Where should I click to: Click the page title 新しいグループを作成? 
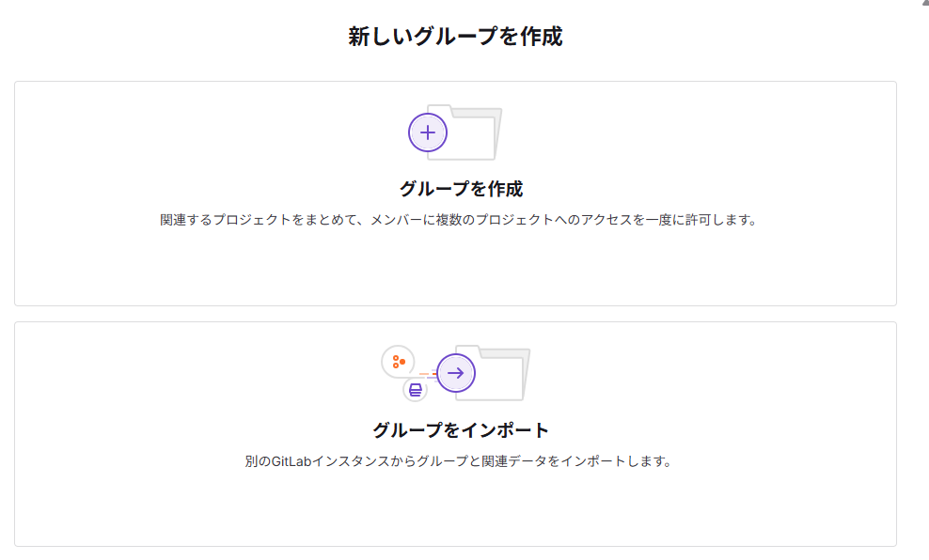pos(455,38)
